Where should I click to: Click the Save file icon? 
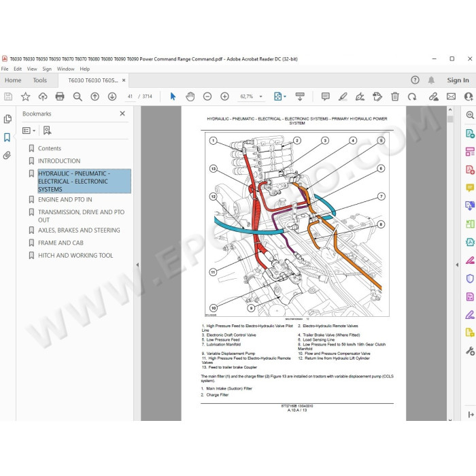[8, 97]
